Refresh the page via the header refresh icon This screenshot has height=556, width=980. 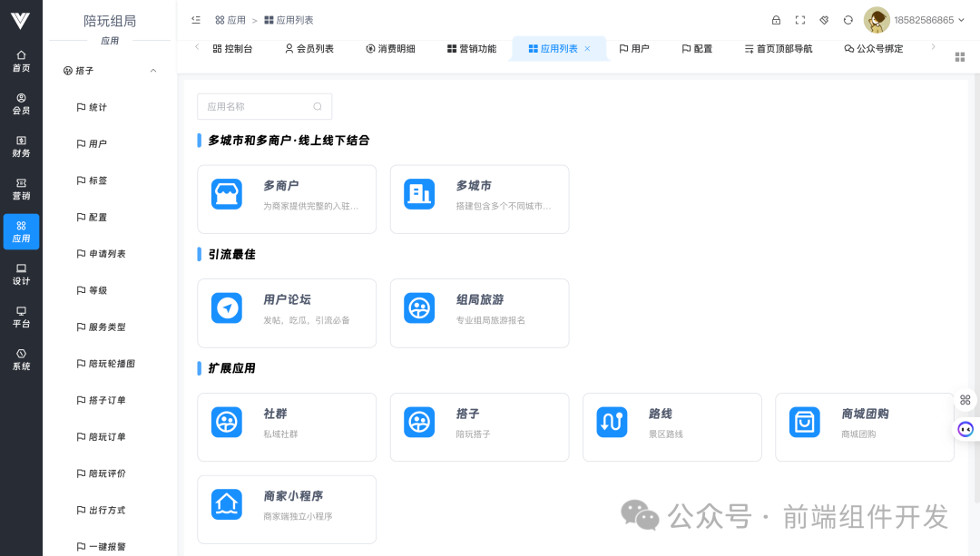point(848,19)
